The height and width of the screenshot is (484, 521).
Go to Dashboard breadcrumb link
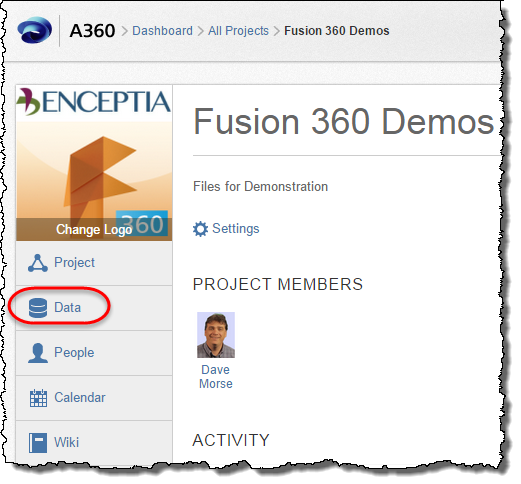point(162,31)
